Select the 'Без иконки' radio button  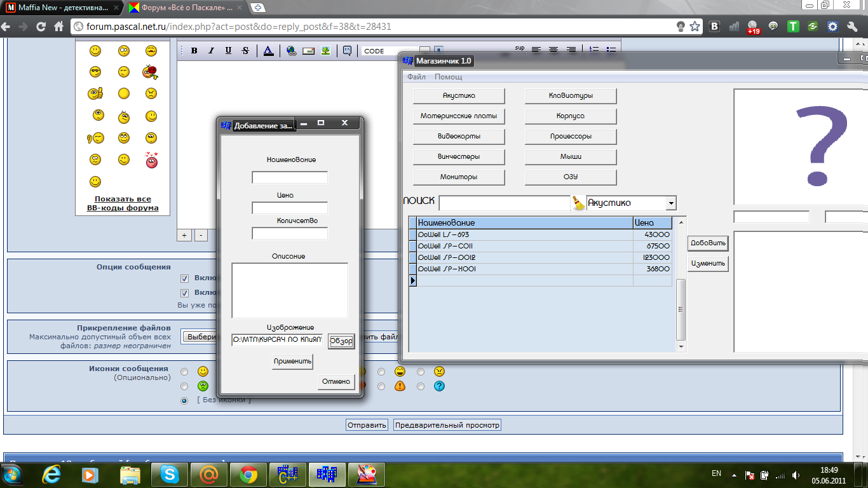click(184, 400)
